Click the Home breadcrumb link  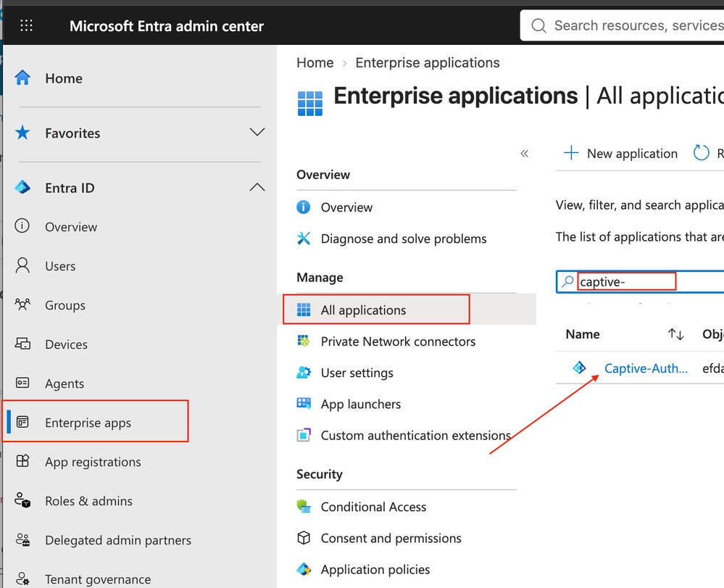315,63
